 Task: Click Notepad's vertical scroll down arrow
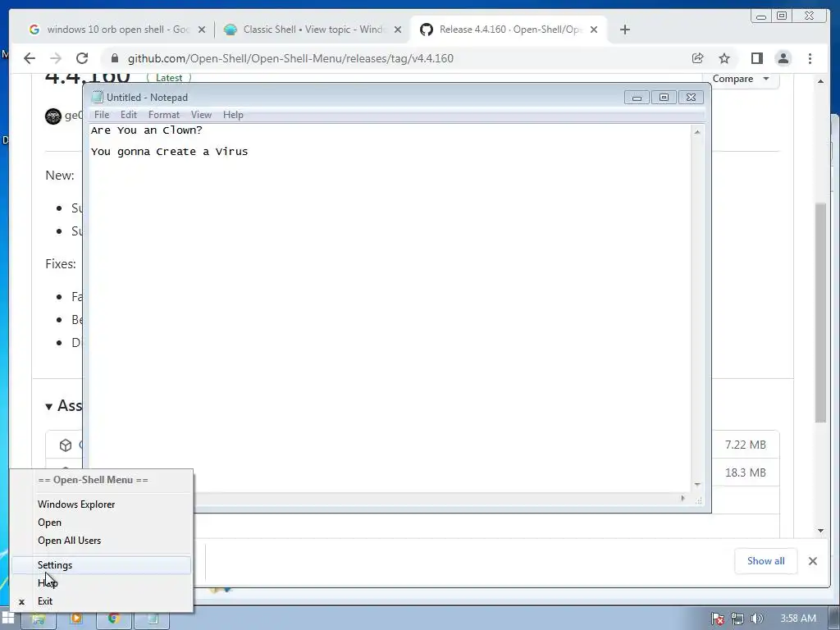[697, 484]
